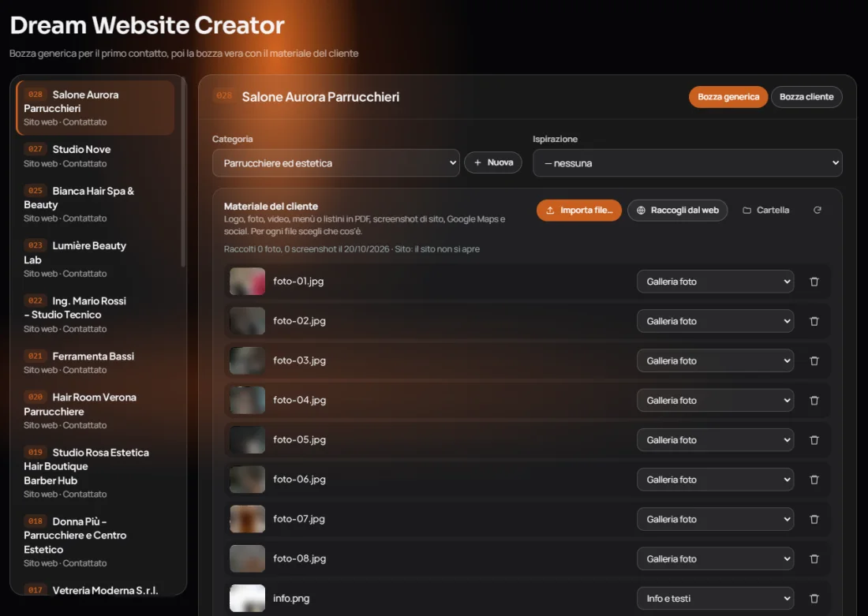This screenshot has width=868, height=616.
Task: Click the Dream Website Creator title
Action: click(x=148, y=25)
